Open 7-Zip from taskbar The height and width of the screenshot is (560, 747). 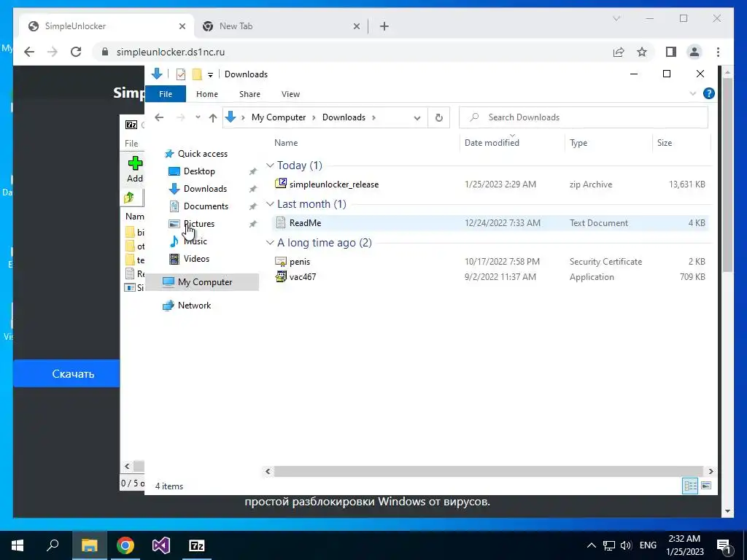coord(197,545)
